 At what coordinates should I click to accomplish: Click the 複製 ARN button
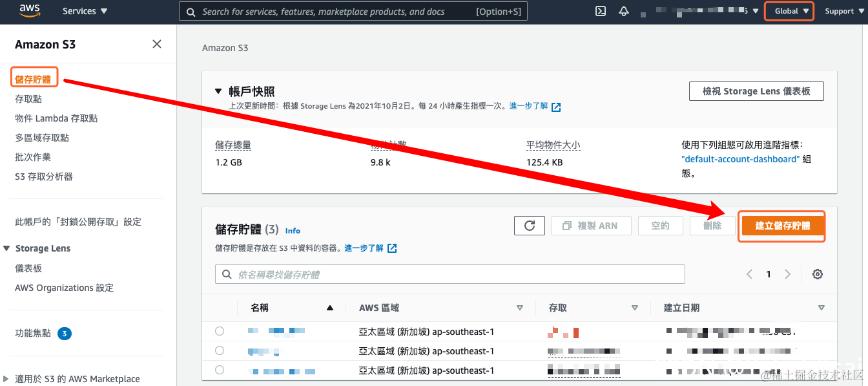point(590,226)
